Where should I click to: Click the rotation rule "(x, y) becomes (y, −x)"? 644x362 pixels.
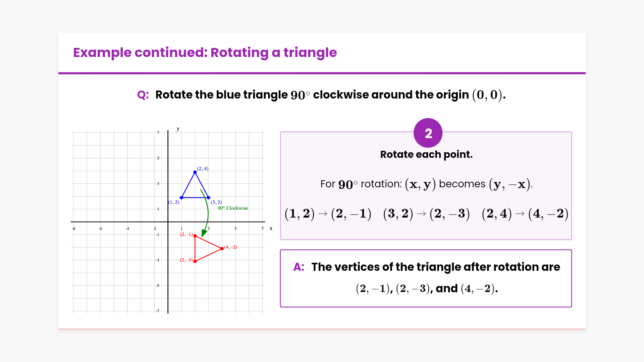pos(469,184)
